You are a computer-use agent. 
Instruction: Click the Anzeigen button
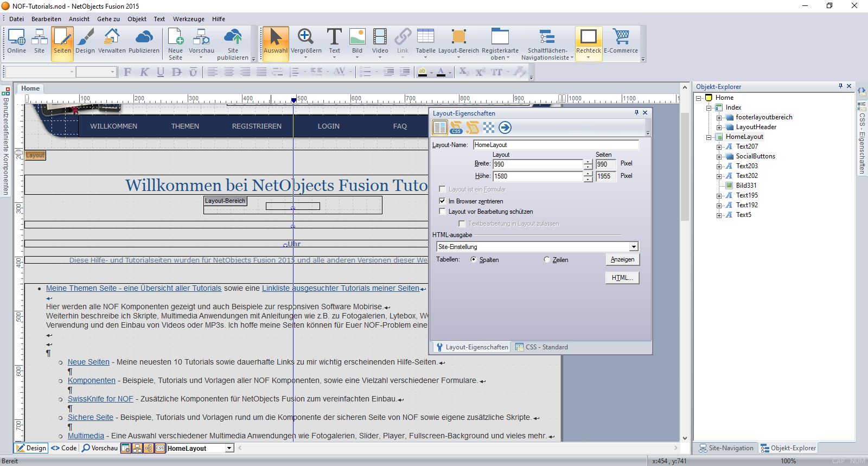(x=622, y=259)
